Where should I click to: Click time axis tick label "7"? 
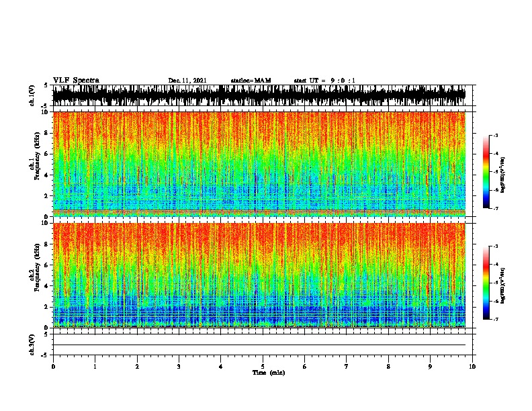click(x=347, y=367)
